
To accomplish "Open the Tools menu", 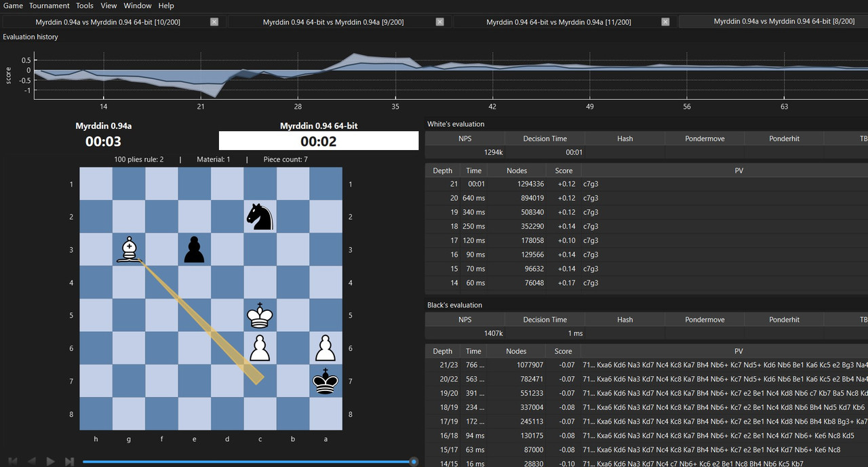I will tap(85, 5).
